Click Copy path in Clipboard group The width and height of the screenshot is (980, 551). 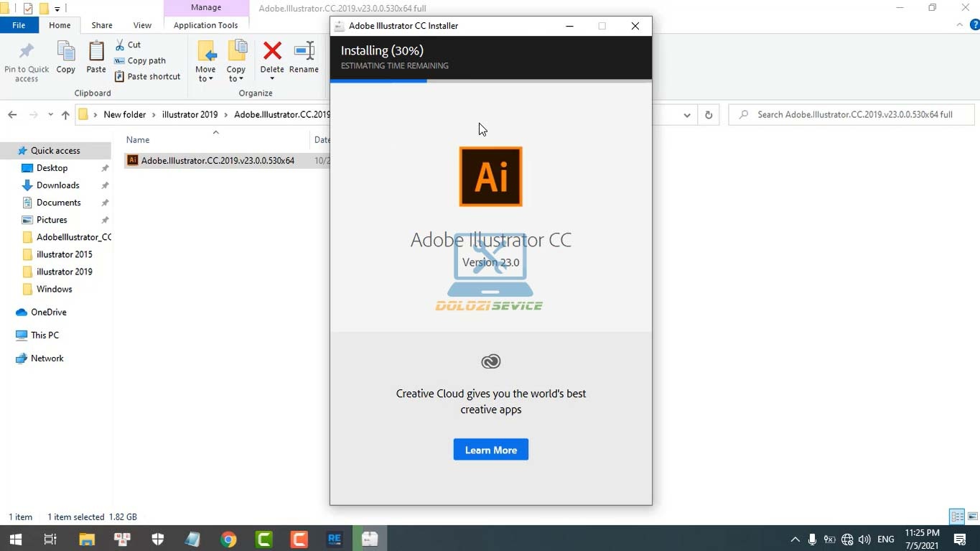[x=146, y=61]
